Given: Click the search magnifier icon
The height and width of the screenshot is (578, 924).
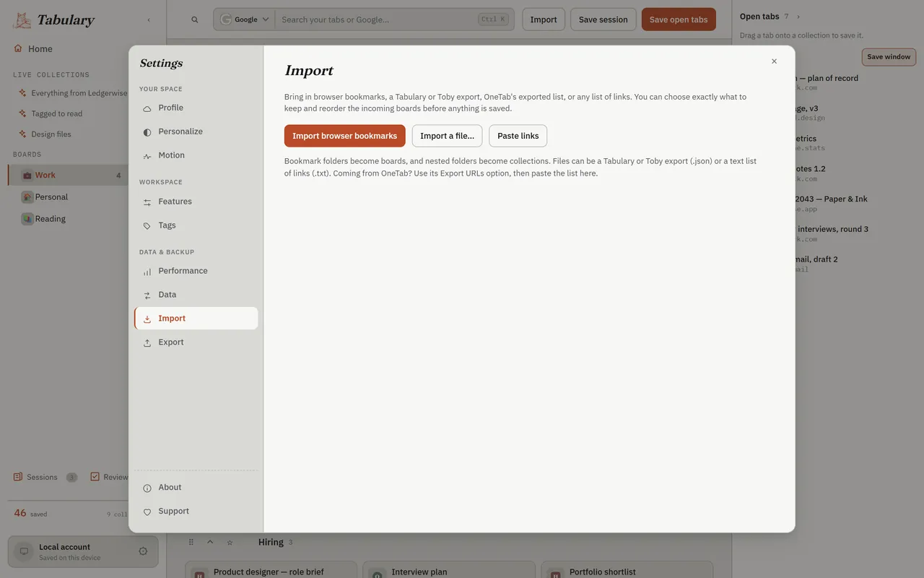Looking at the screenshot, I should tap(195, 20).
